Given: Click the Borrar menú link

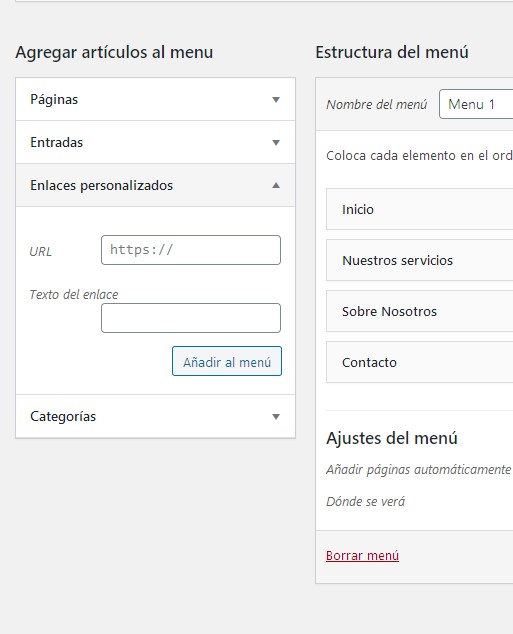Looking at the screenshot, I should (362, 556).
